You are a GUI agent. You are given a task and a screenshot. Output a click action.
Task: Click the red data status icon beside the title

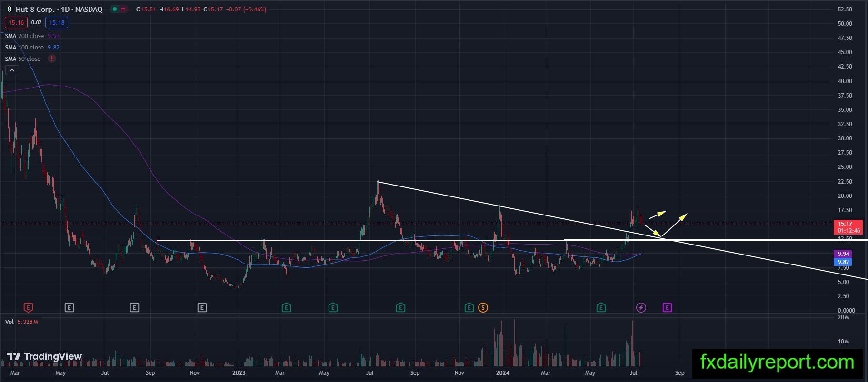coord(123,9)
